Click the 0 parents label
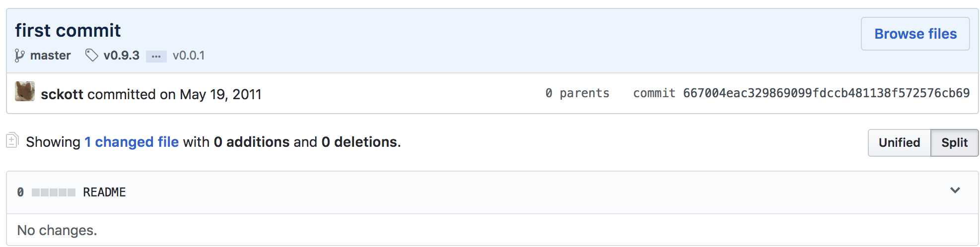The image size is (980, 247). [x=577, y=93]
